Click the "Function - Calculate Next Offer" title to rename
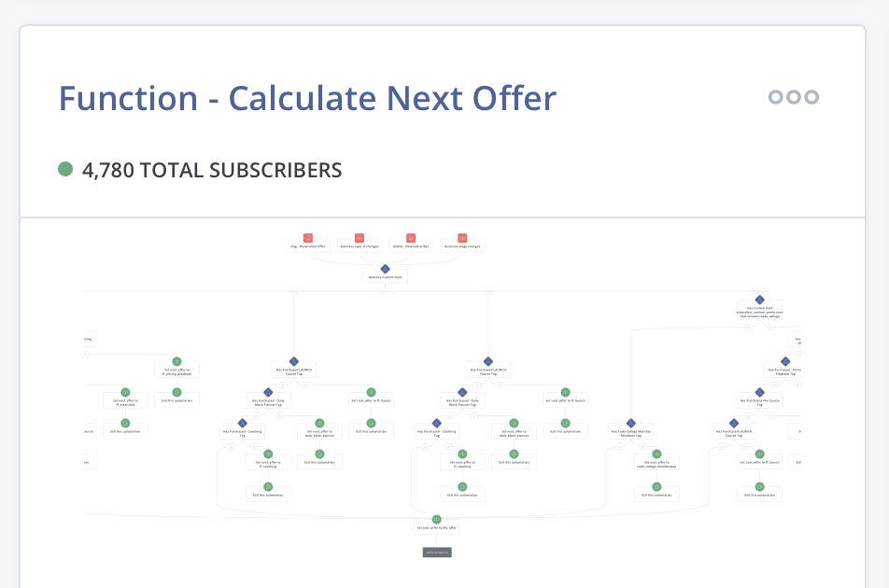 [x=306, y=98]
